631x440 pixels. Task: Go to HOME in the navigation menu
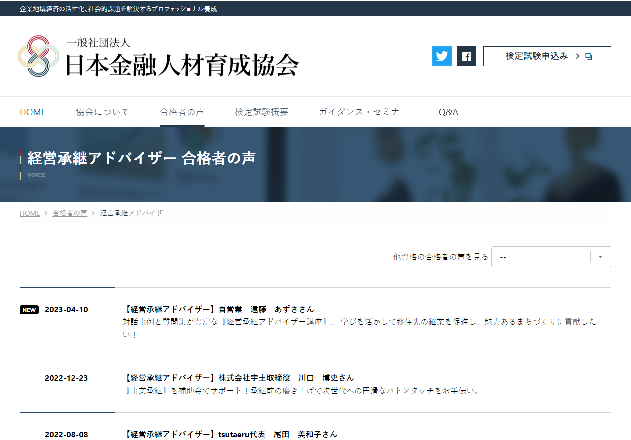(31, 112)
